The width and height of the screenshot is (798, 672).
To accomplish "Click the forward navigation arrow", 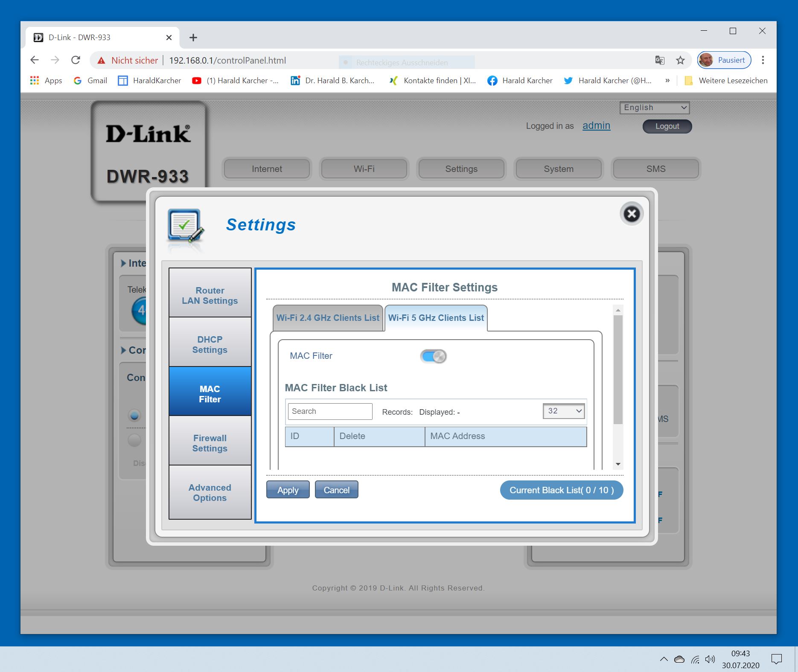I will [55, 60].
